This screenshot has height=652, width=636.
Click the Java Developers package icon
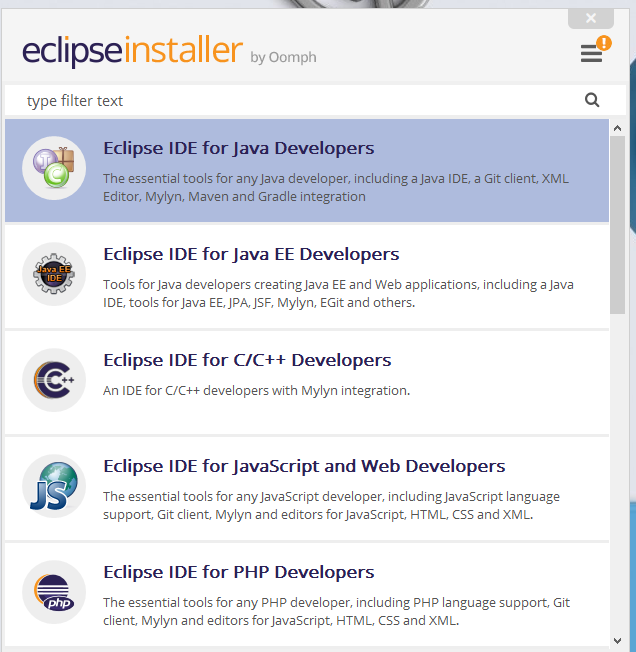tap(54, 168)
